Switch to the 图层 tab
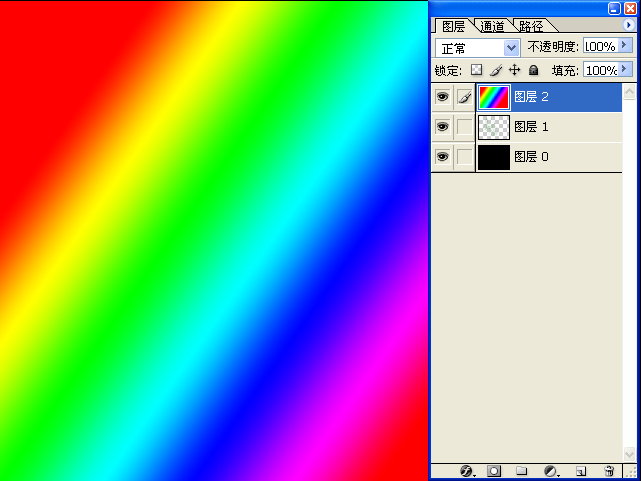 tap(453, 26)
